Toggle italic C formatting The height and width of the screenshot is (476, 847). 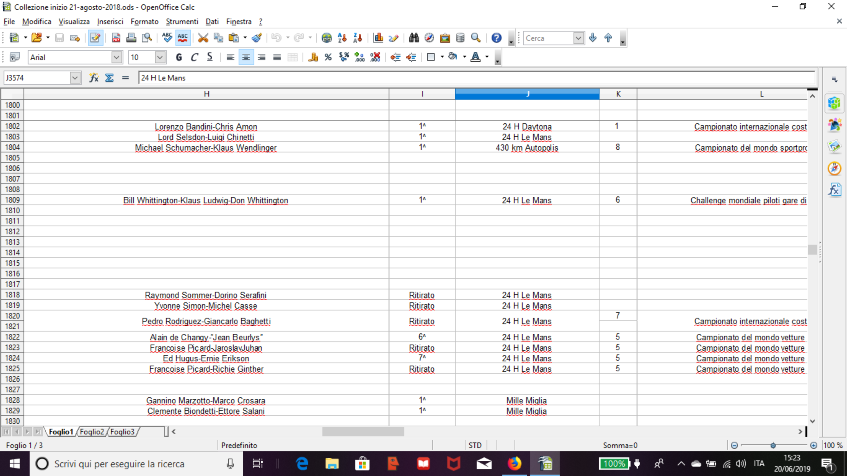194,57
